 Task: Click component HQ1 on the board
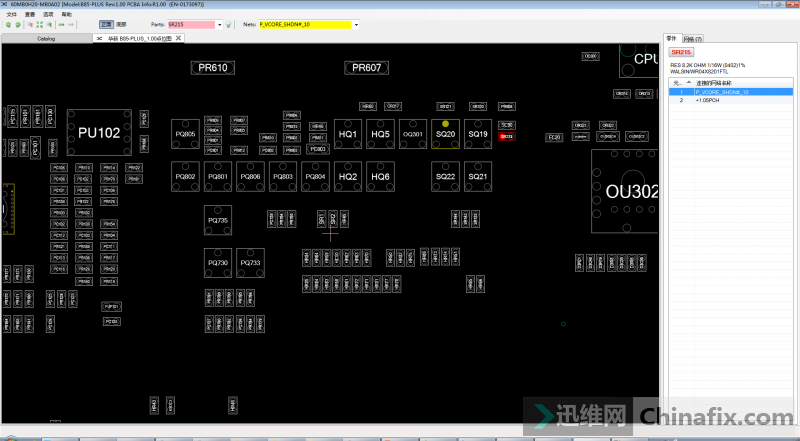[x=348, y=134]
